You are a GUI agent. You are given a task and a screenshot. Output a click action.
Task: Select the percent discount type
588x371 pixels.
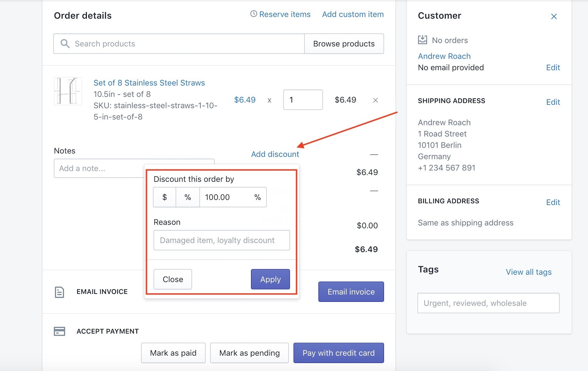[188, 197]
